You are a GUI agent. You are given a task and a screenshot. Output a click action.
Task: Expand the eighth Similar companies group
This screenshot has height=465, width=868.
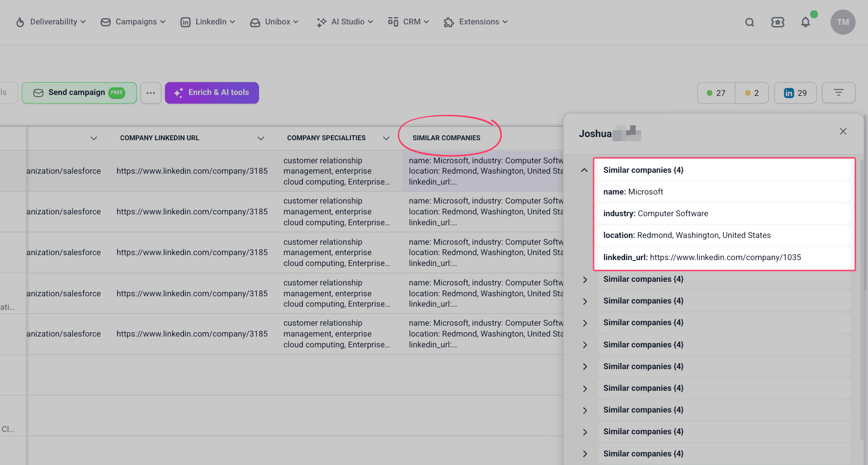click(x=585, y=410)
